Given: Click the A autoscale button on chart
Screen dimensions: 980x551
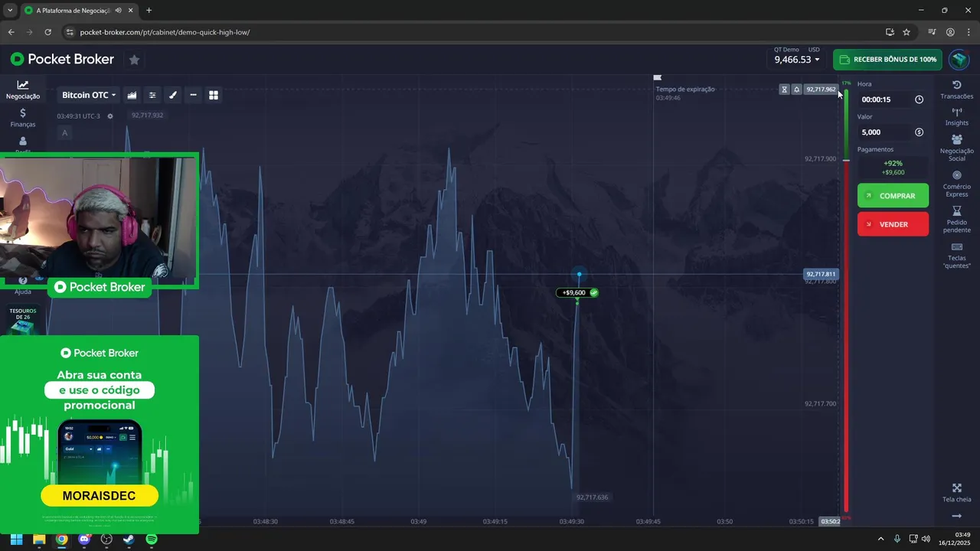Looking at the screenshot, I should [64, 133].
